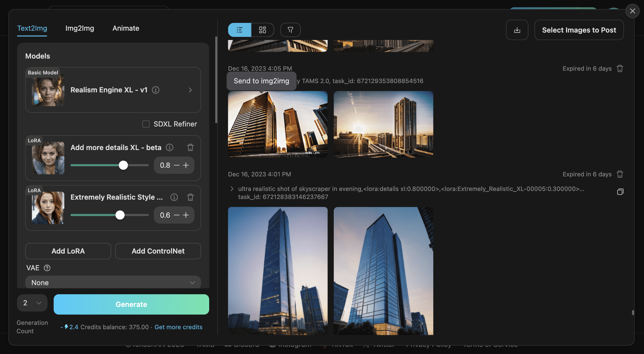This screenshot has width=644, height=354.
Task: Open the filter options
Action: tap(290, 30)
